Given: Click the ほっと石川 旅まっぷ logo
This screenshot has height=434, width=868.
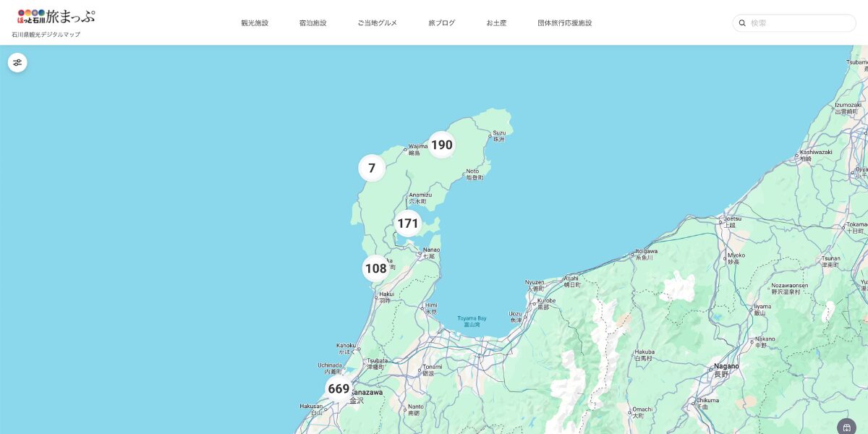Looking at the screenshot, I should click(56, 16).
